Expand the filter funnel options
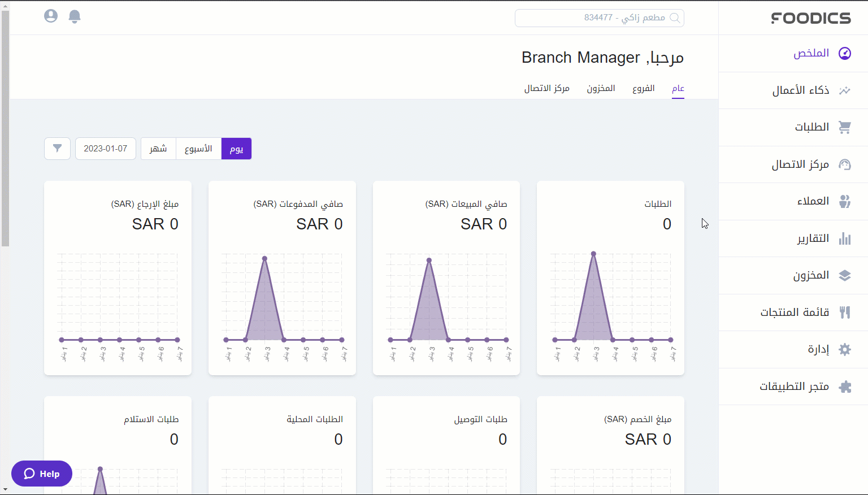868x495 pixels. [57, 149]
